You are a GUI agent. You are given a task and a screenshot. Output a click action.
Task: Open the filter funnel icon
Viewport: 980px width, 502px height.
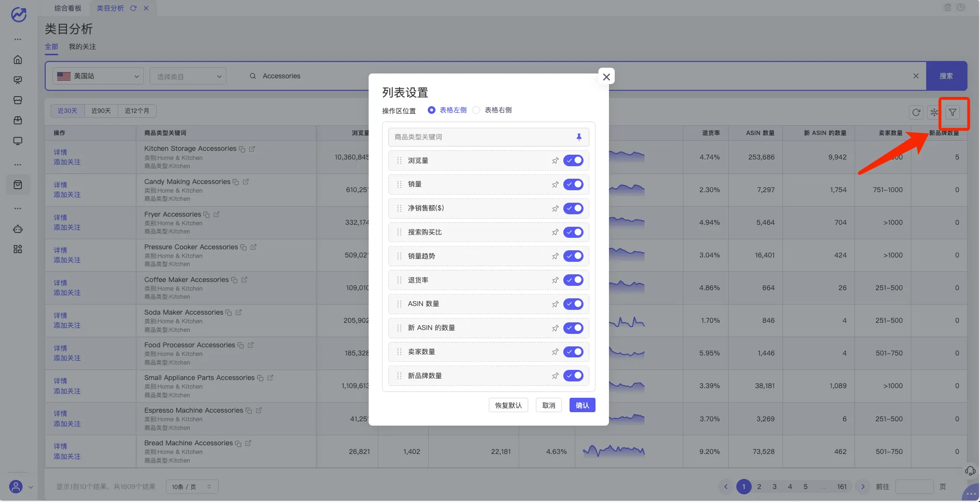(953, 112)
